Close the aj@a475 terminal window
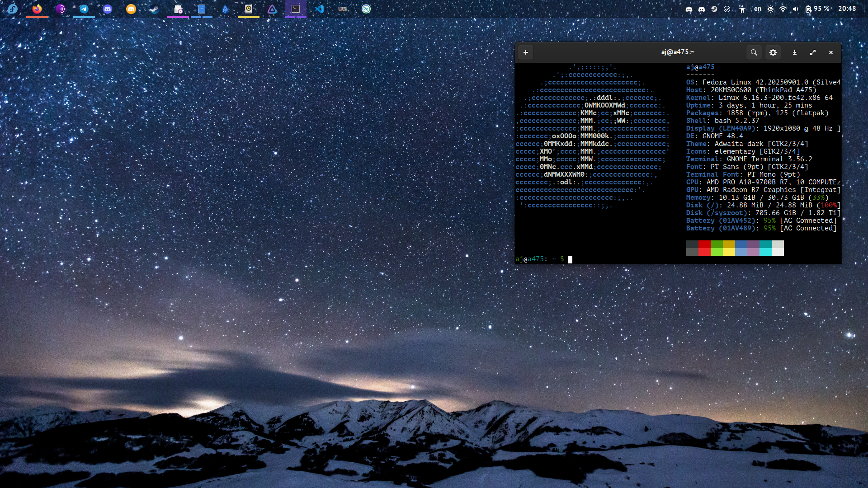Screen dimensions: 868x488 point(831,52)
